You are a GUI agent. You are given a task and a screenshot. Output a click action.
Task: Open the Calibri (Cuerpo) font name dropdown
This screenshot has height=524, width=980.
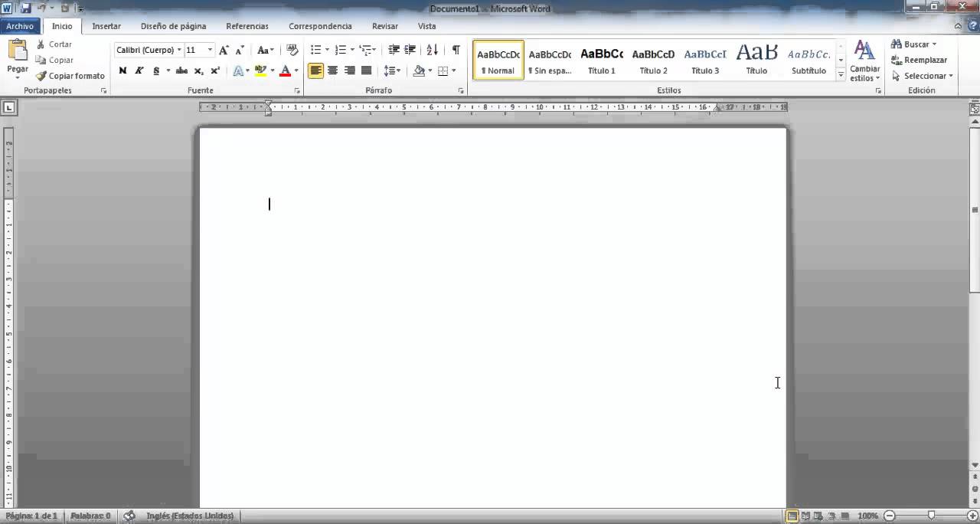(179, 50)
